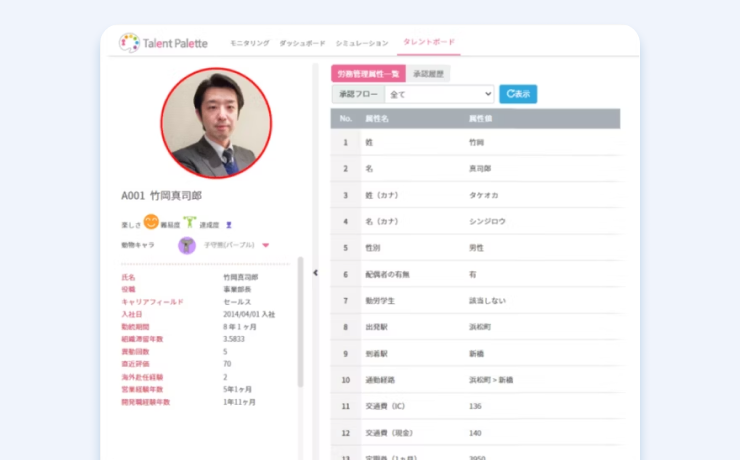This screenshot has width=740, height=460.
Task: Click the 勤労学生 attribute name
Action: (x=380, y=301)
